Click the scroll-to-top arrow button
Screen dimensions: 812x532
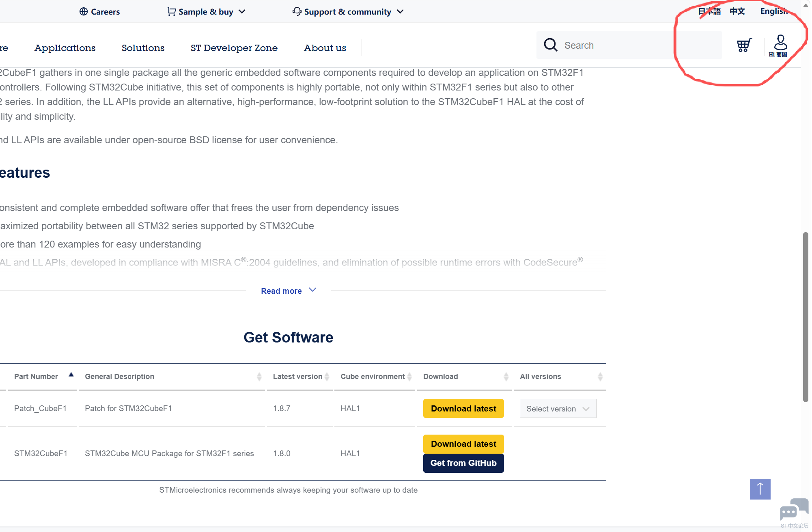coord(760,489)
